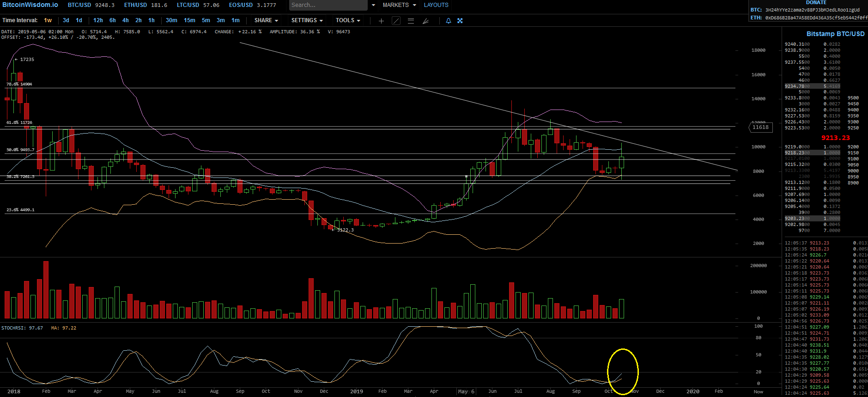Click the highlighted ask row 9234.78
The height and width of the screenshot is (397, 868).
(x=812, y=86)
